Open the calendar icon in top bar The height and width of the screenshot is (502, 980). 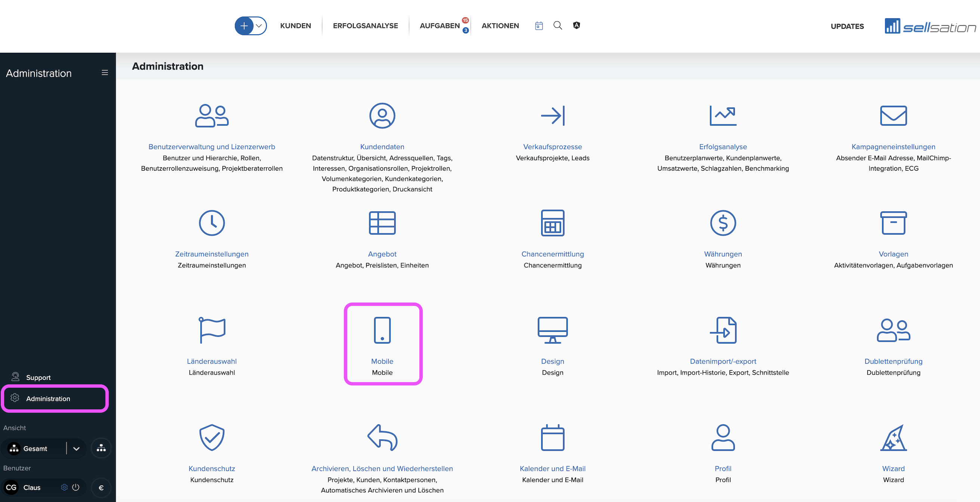coord(539,25)
